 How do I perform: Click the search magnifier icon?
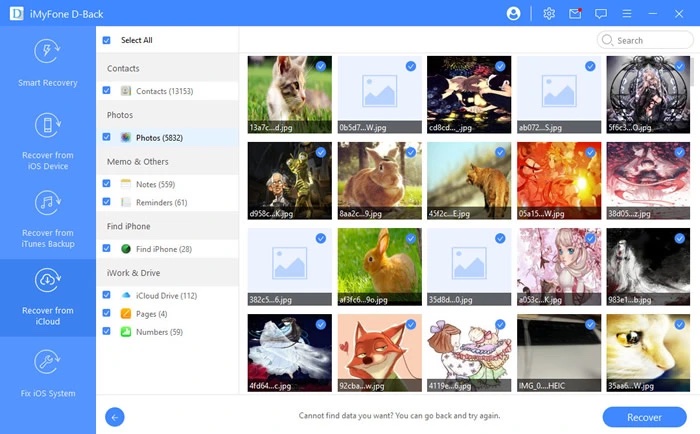607,40
